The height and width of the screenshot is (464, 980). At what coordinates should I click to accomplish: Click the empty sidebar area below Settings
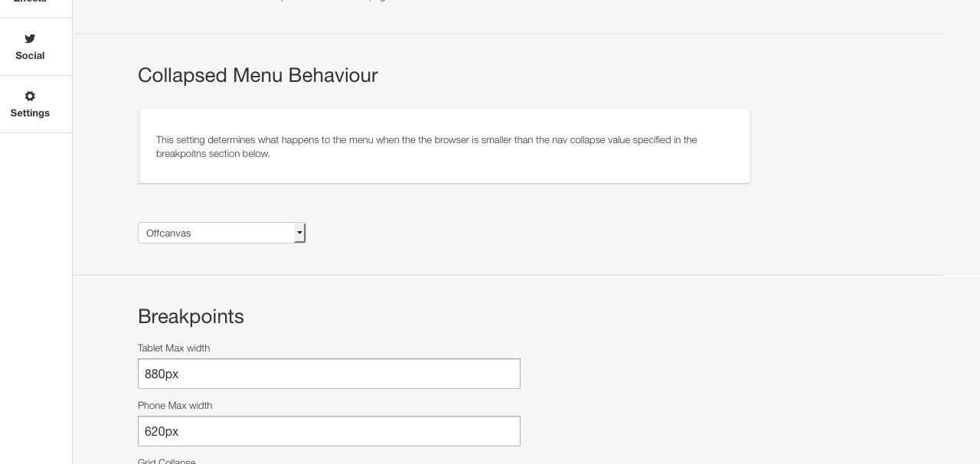point(36,299)
